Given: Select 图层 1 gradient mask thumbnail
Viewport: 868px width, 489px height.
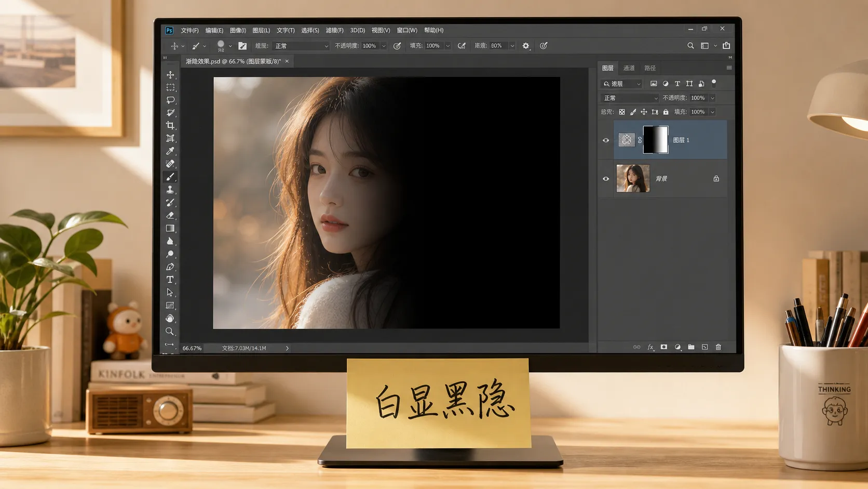Looking at the screenshot, I should coord(655,140).
